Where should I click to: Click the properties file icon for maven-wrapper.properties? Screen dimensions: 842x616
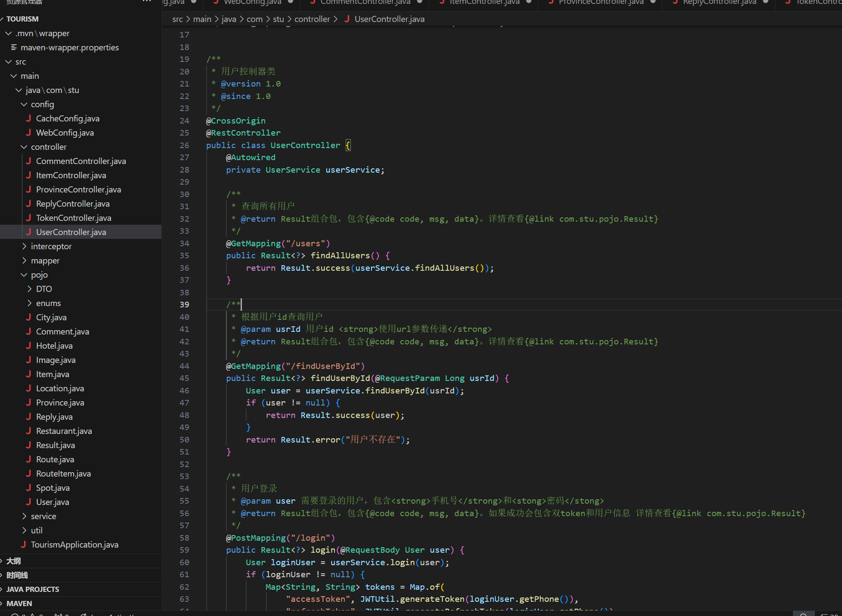(x=14, y=47)
